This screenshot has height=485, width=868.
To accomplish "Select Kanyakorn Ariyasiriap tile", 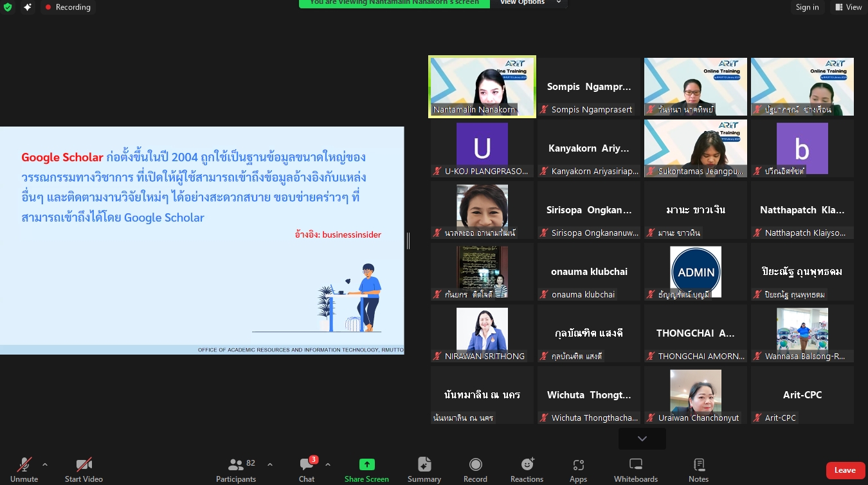I will (589, 148).
